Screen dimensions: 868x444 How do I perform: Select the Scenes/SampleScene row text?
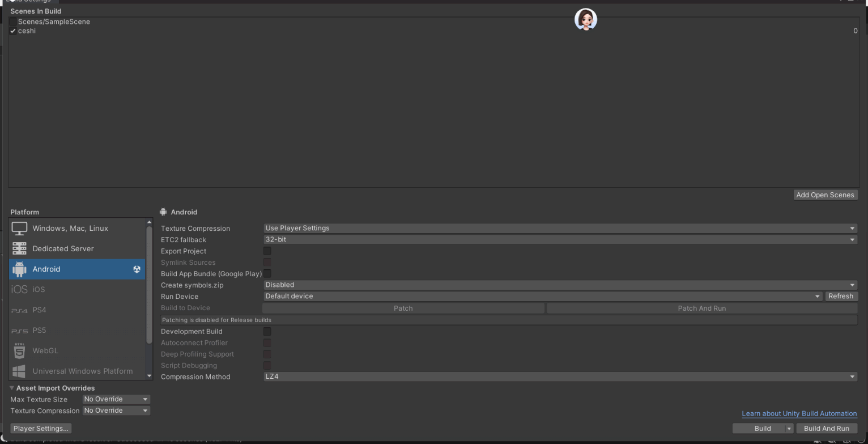click(x=54, y=22)
